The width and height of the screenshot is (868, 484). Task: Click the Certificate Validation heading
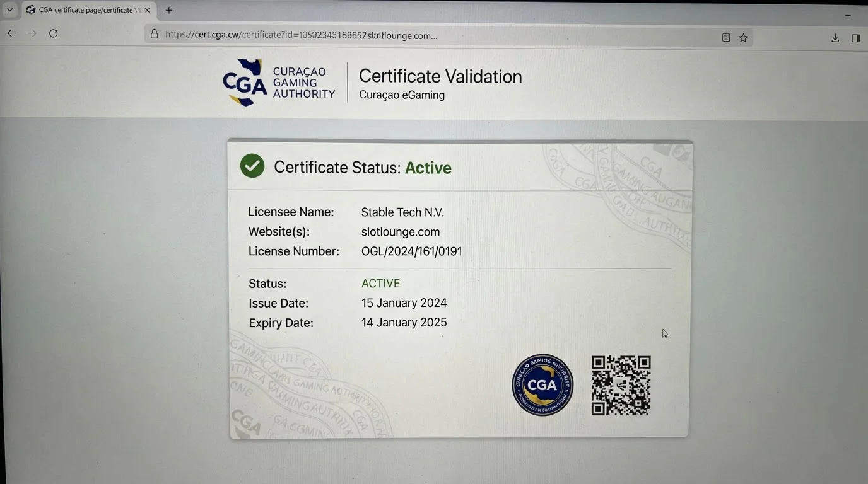pyautogui.click(x=440, y=76)
